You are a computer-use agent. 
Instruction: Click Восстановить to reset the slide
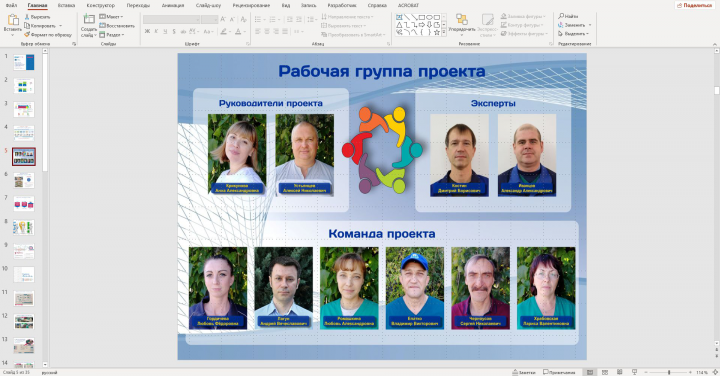click(x=117, y=26)
